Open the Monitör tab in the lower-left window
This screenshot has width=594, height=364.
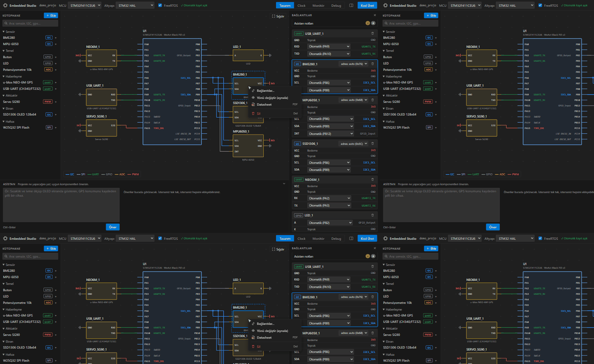click(318, 239)
